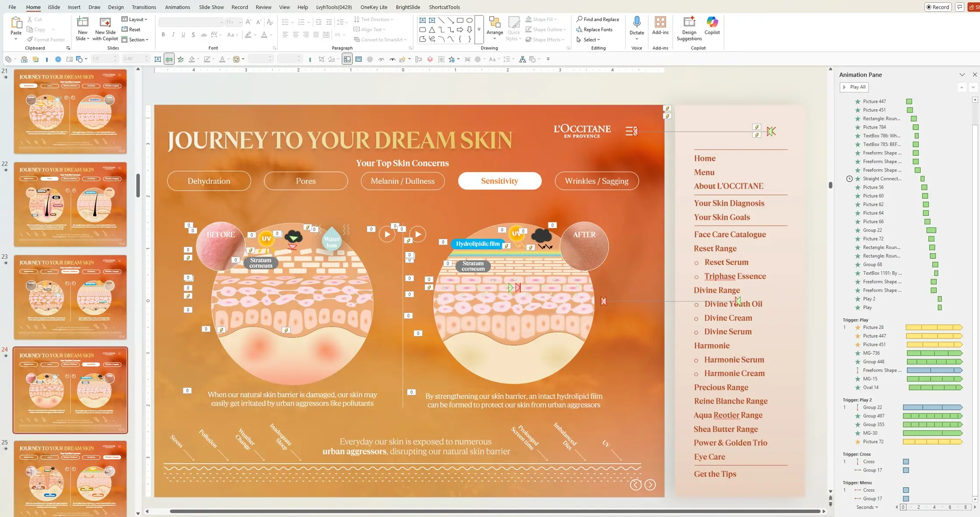This screenshot has width=980, height=517.
Task: Open the Text Direction dropdown
Action: point(374,19)
